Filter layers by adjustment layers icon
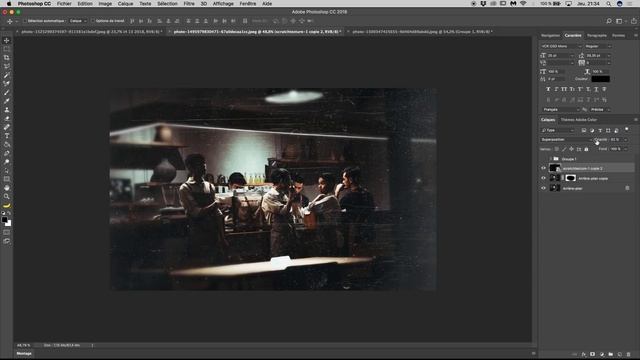Image resolution: width=640 pixels, height=360 pixels. point(592,130)
